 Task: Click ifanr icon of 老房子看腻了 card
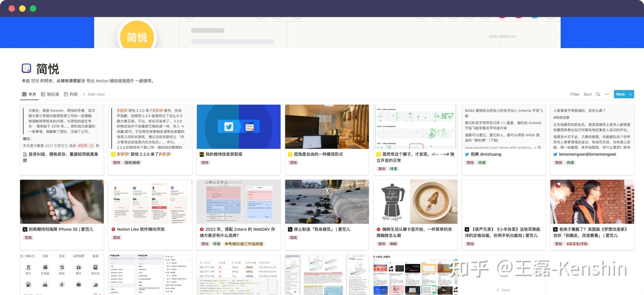(x=555, y=230)
